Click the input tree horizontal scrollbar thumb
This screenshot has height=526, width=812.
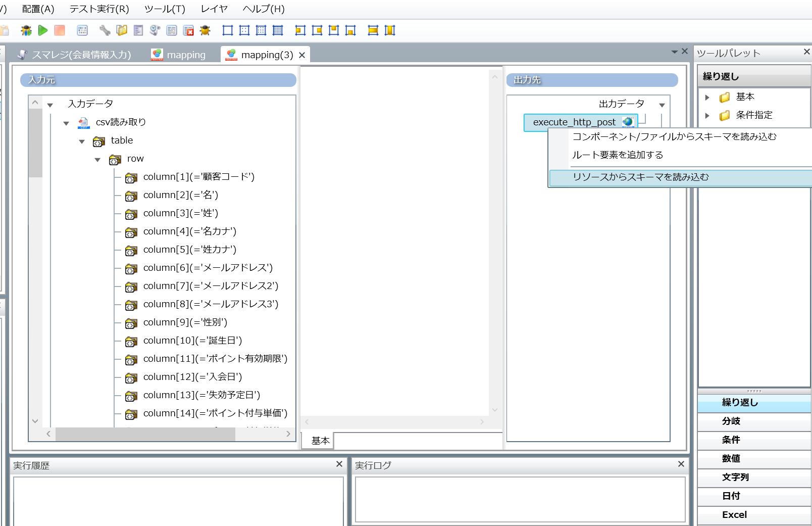(145, 434)
